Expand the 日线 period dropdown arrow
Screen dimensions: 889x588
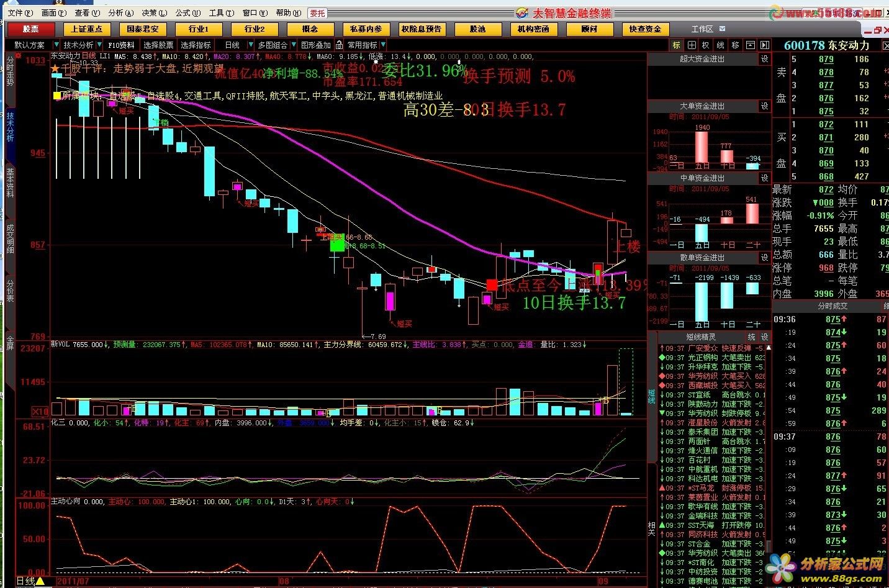(x=251, y=45)
